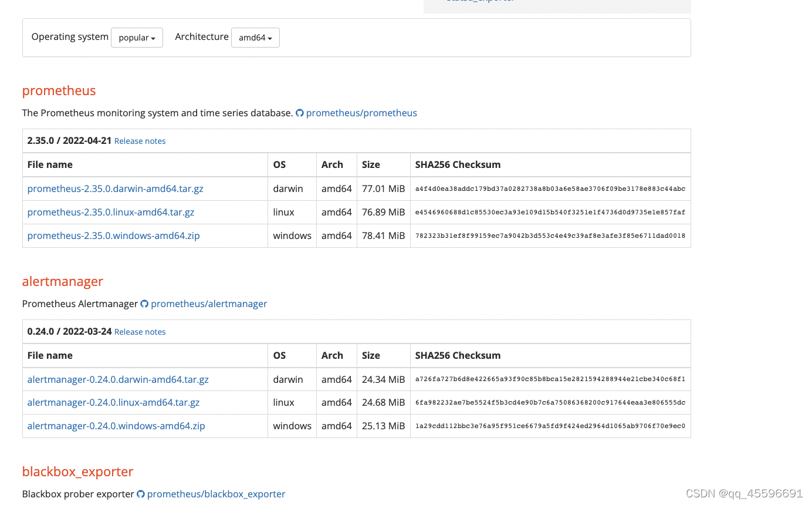812x505 pixels.
Task: Open Release notes for prometheus 2.35.0
Action: (140, 141)
